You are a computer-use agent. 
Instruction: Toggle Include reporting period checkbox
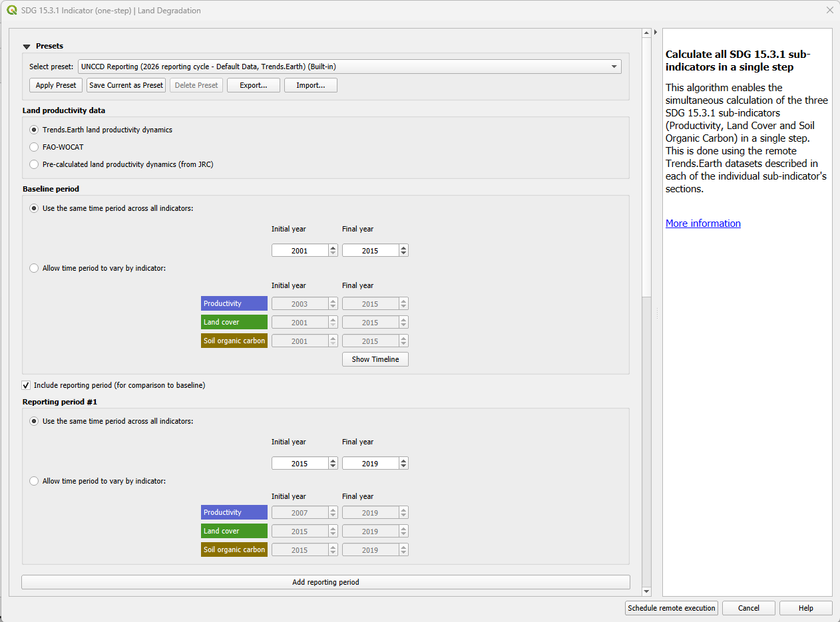click(27, 385)
